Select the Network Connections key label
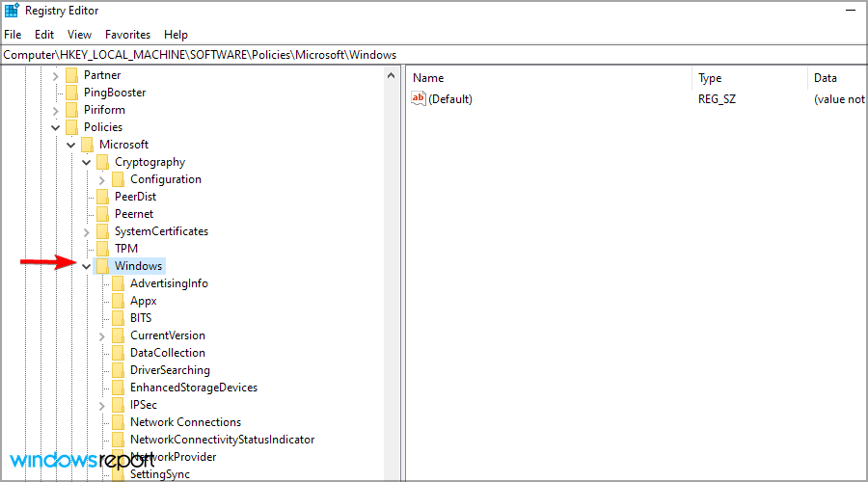 185,421
